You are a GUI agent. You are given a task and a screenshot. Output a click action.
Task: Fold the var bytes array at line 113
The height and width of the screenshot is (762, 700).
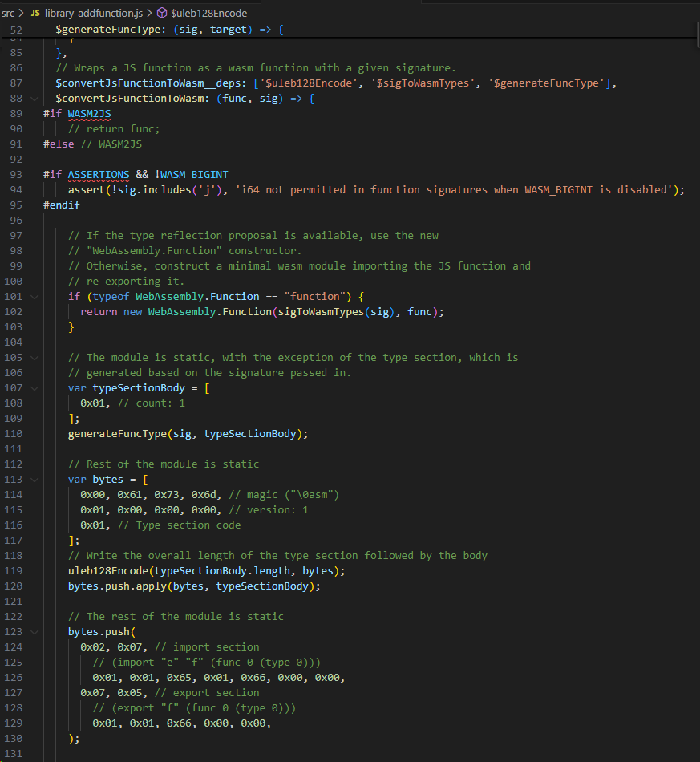(34, 480)
